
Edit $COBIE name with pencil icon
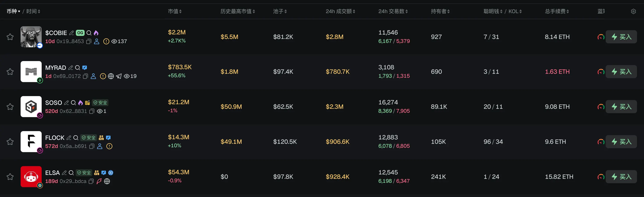71,33
